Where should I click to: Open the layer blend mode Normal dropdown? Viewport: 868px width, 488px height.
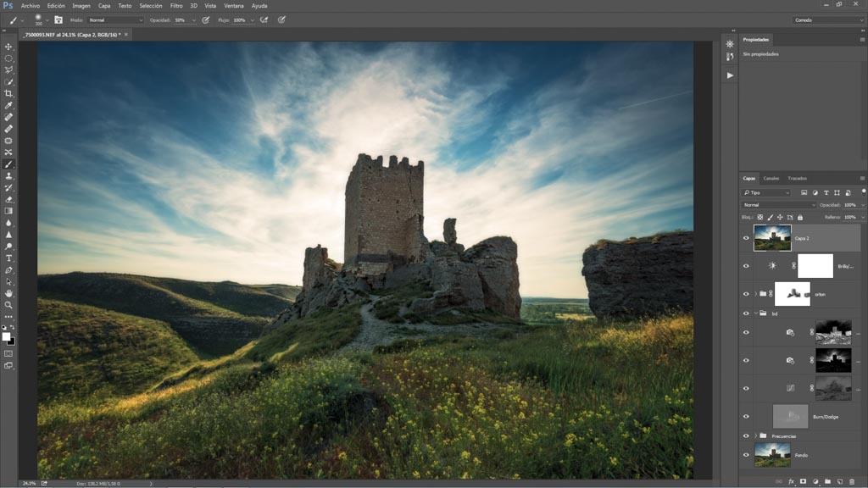(778, 205)
